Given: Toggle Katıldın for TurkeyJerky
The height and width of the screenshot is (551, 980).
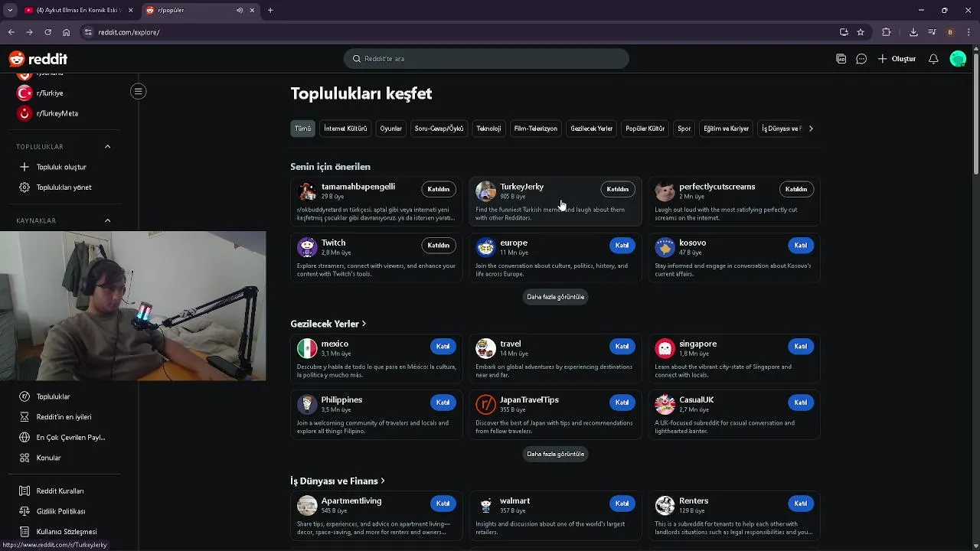Looking at the screenshot, I should (x=617, y=189).
